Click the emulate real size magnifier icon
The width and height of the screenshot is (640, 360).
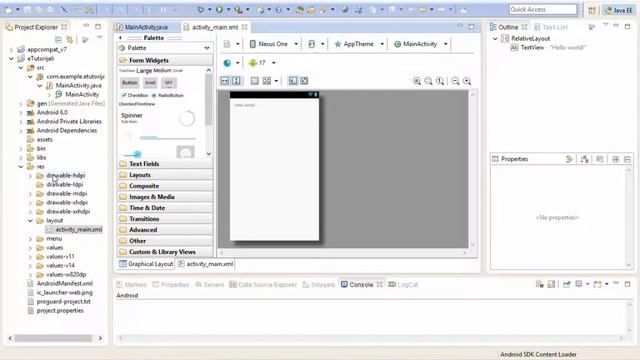[417, 81]
